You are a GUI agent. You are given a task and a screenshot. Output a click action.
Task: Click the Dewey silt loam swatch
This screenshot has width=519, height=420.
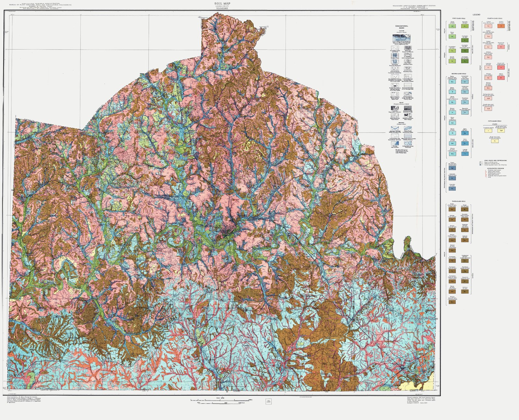click(x=452, y=26)
